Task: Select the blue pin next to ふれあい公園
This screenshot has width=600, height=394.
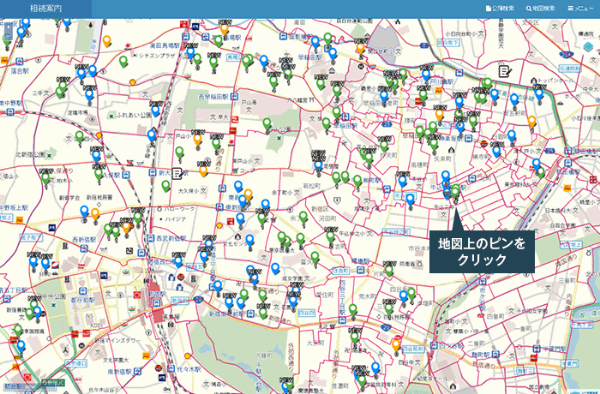Action: pos(155,111)
